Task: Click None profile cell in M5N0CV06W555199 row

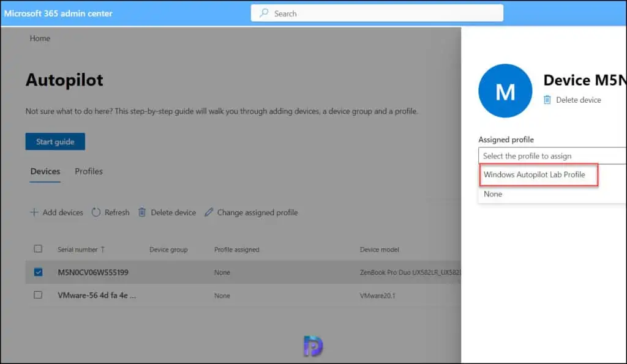Action: (x=222, y=272)
